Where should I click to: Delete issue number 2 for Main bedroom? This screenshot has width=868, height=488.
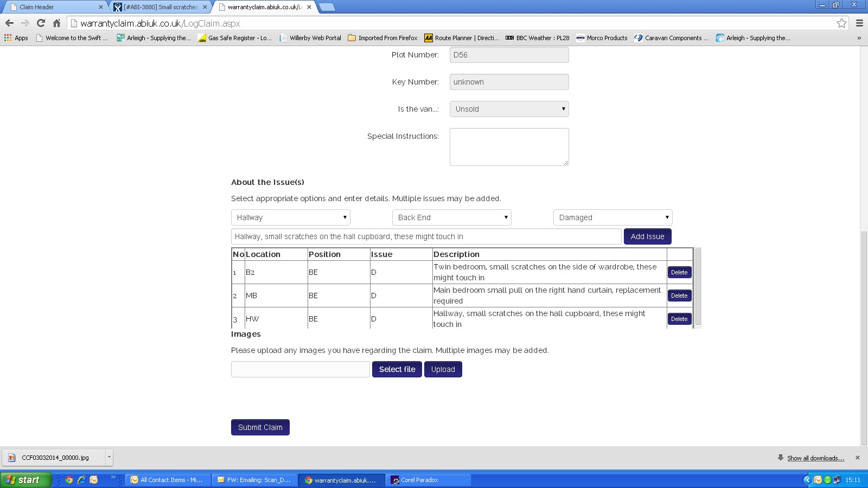tap(679, 296)
